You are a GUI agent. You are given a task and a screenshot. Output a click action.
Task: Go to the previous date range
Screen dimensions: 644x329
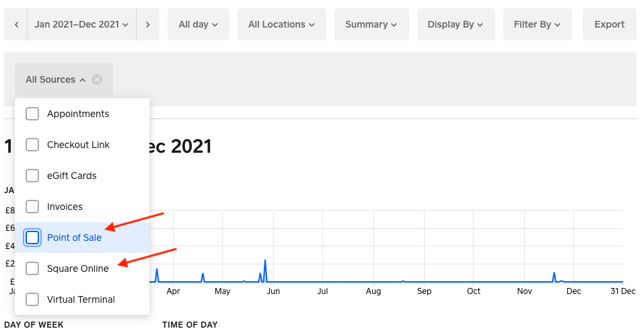16,24
